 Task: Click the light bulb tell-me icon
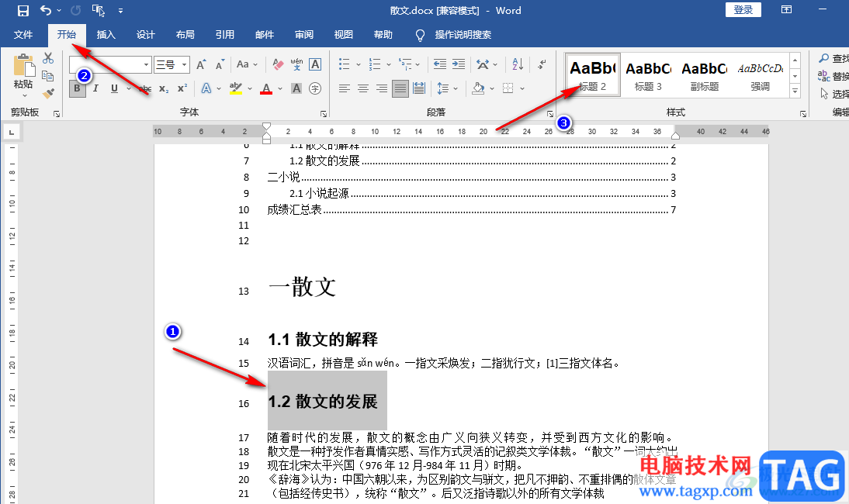pyautogui.click(x=420, y=35)
